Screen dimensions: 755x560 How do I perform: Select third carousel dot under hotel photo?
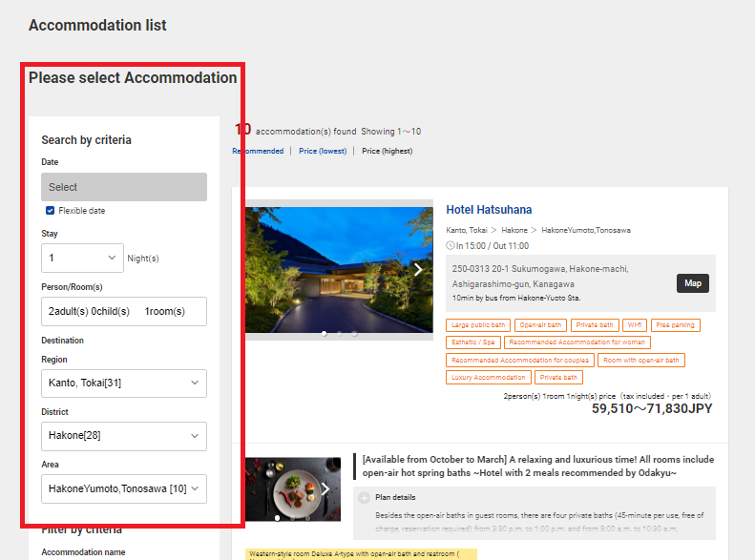tap(354, 334)
